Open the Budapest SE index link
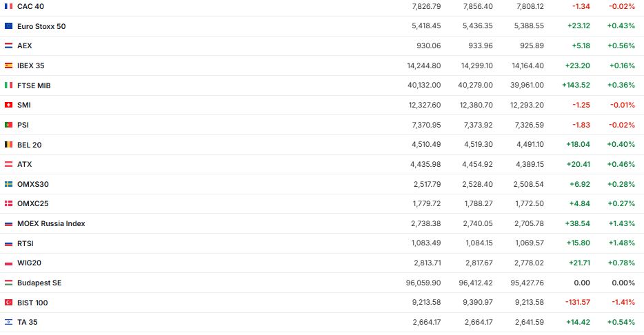This screenshot has height=335, width=644. (39, 283)
